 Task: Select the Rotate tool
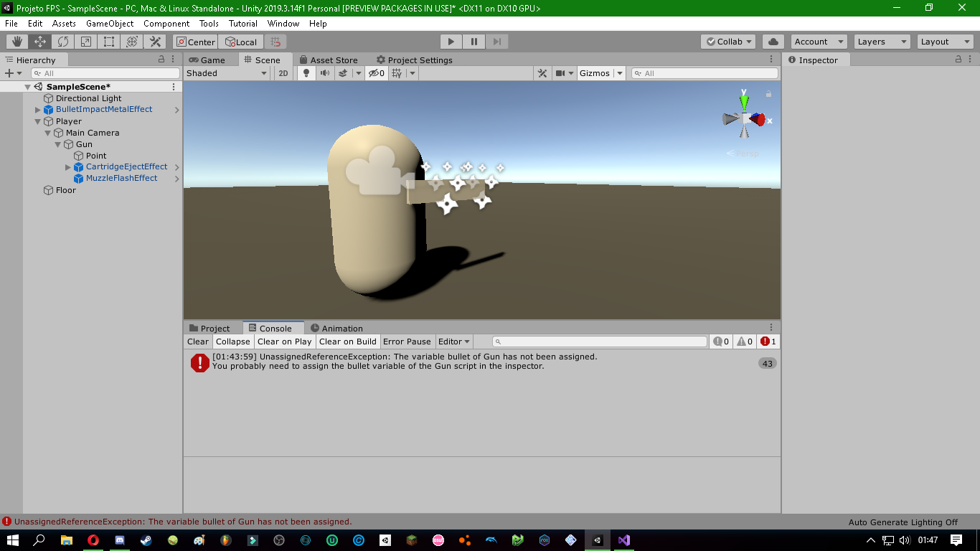click(62, 41)
